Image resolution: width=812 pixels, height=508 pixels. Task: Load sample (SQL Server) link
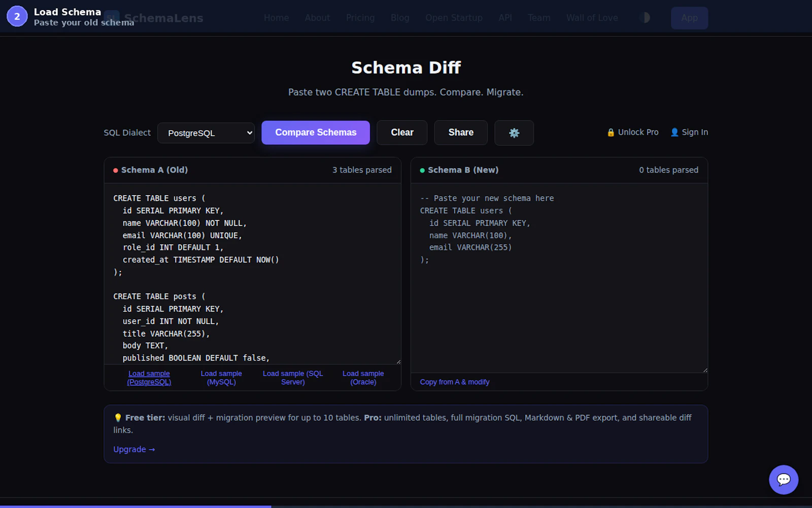click(x=293, y=377)
